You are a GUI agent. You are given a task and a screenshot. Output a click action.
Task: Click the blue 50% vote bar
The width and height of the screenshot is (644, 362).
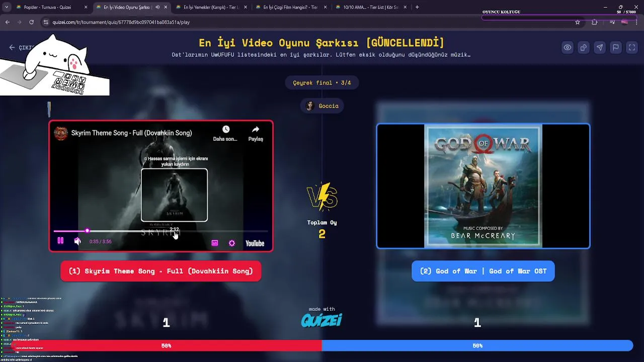point(477,346)
